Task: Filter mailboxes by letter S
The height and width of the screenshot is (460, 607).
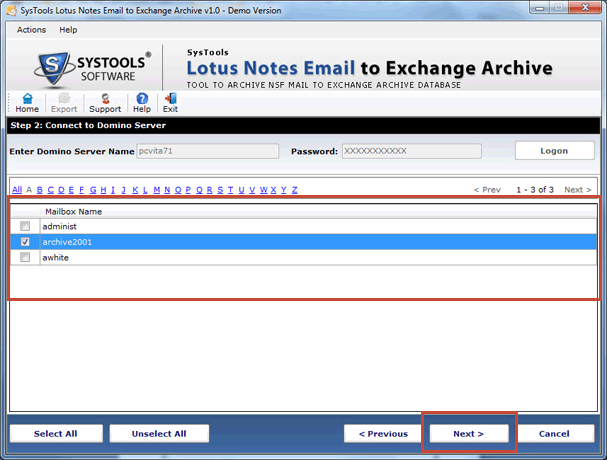Action: tap(220, 190)
